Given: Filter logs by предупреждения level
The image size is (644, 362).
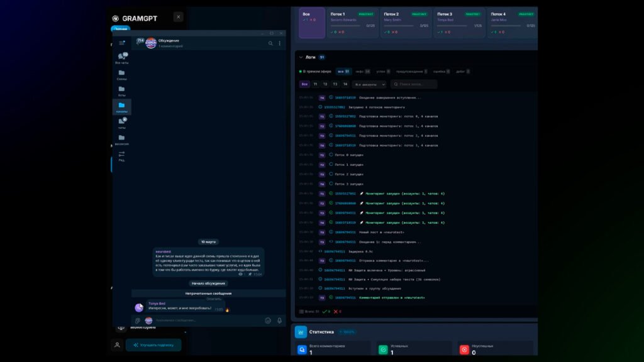Looking at the screenshot, I should pyautogui.click(x=411, y=72).
